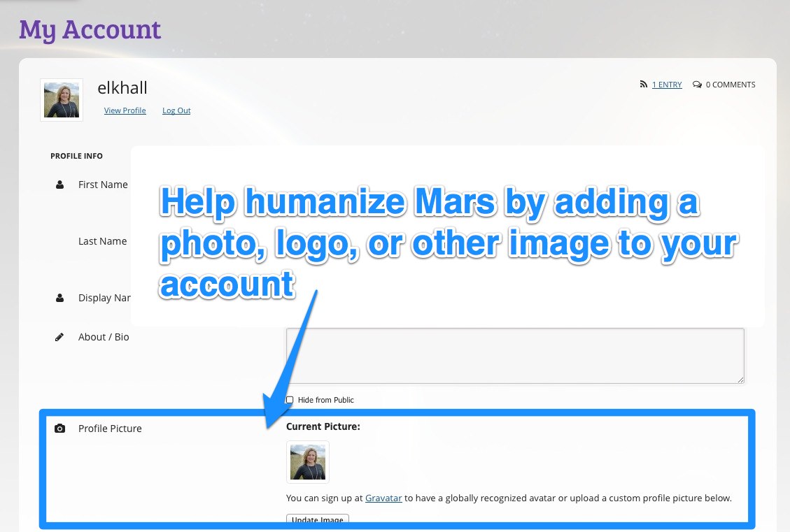This screenshot has width=790, height=532.
Task: Click the elkhall username heading
Action: [122, 88]
